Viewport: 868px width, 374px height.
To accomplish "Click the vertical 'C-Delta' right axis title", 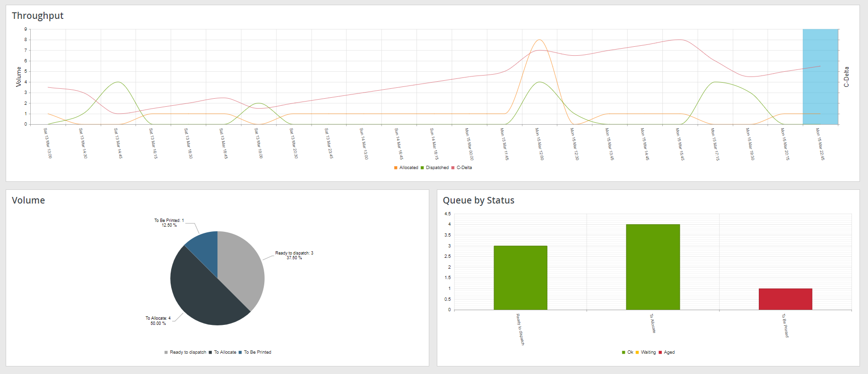I will point(846,76).
